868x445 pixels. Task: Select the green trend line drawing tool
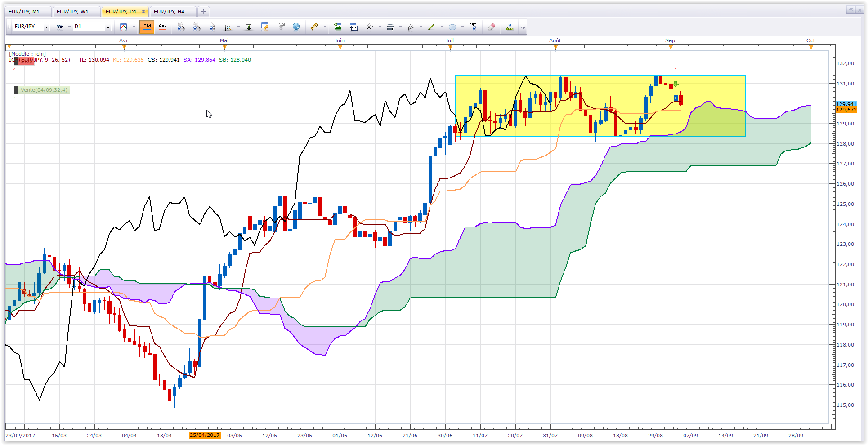431,27
